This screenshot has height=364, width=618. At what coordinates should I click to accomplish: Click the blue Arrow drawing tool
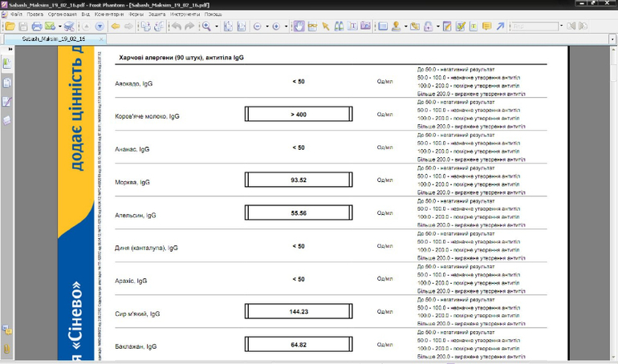[500, 26]
